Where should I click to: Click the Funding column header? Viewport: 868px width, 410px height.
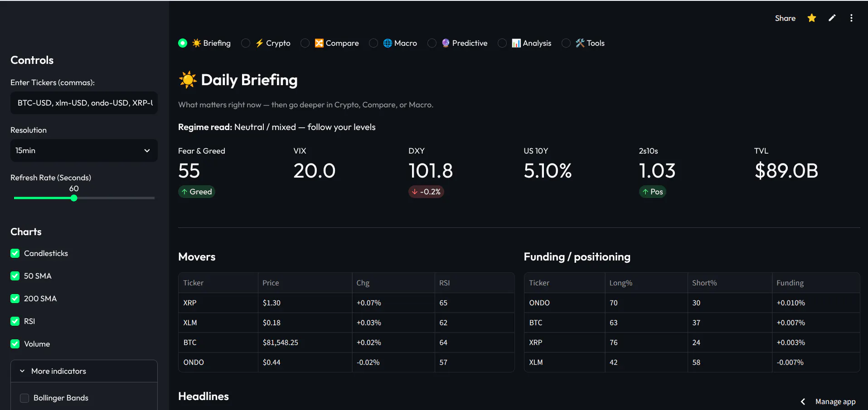coord(816,283)
